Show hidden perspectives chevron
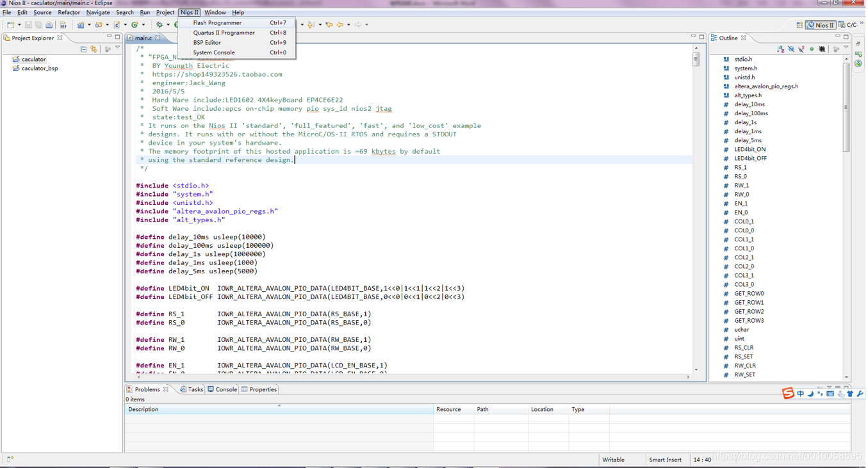 [862, 24]
